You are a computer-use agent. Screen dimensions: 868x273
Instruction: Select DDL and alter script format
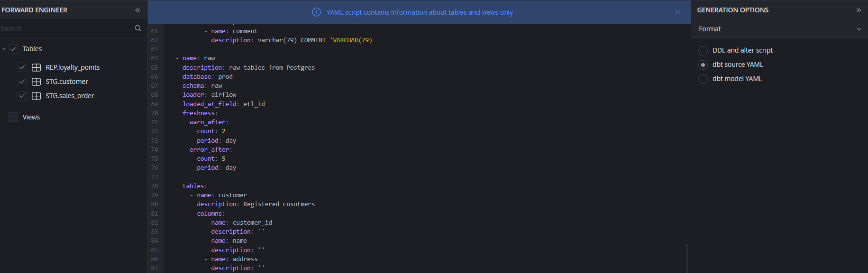click(703, 50)
